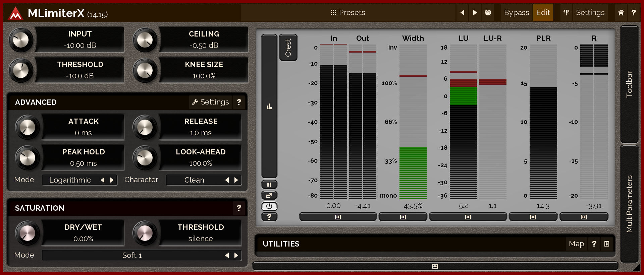Open the Saturation Mode dropdown showing Soft 1

pyautogui.click(x=132, y=256)
